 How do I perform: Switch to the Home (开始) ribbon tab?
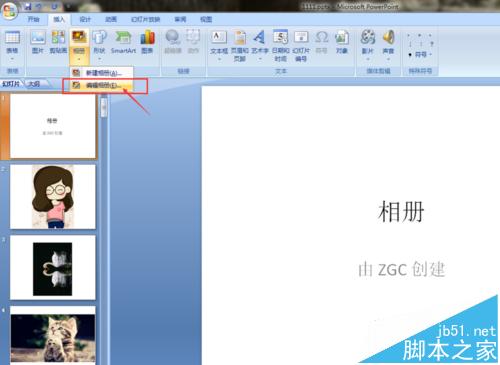point(33,19)
